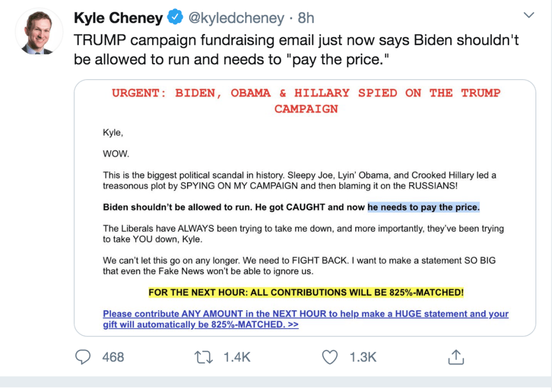Image resolution: width=552 pixels, height=392 pixels.
Task: Retweet this tweet using the retweet icon
Action: (203, 356)
